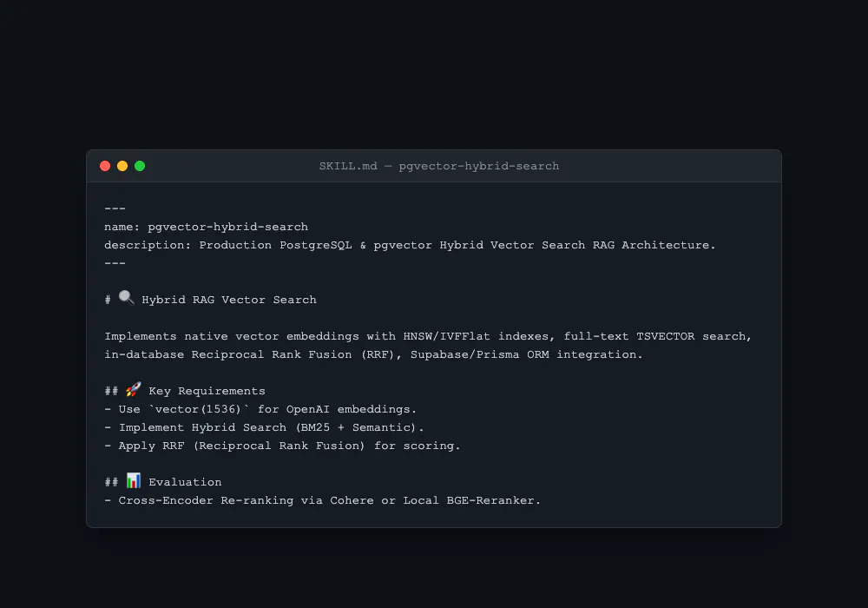
Task: Click the window title SKILL.md text
Action: pos(348,166)
